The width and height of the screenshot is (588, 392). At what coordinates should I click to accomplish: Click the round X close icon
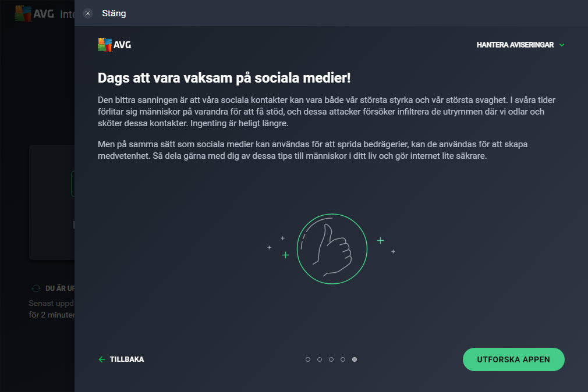[x=88, y=13]
